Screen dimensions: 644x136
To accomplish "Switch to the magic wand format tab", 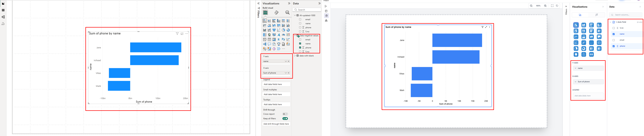I will tap(597, 15).
